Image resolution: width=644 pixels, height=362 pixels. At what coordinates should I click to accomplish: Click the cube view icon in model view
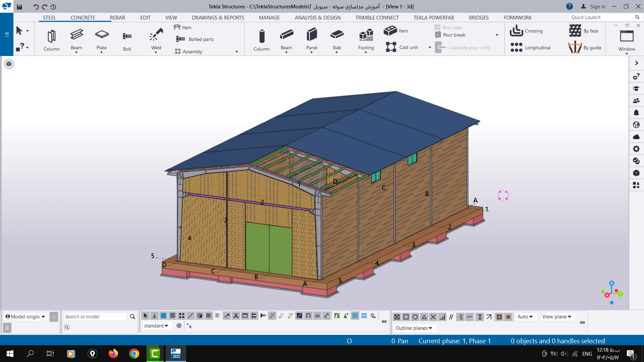click(x=9, y=64)
